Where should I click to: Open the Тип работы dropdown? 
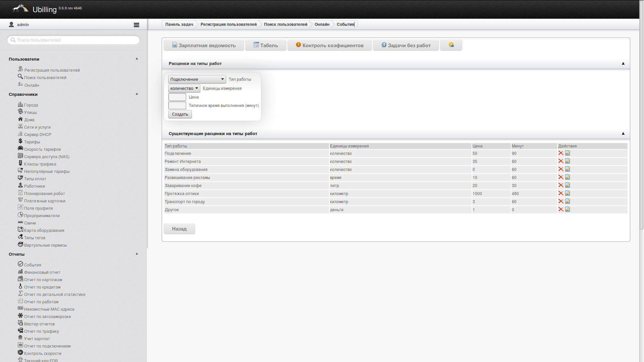(197, 79)
